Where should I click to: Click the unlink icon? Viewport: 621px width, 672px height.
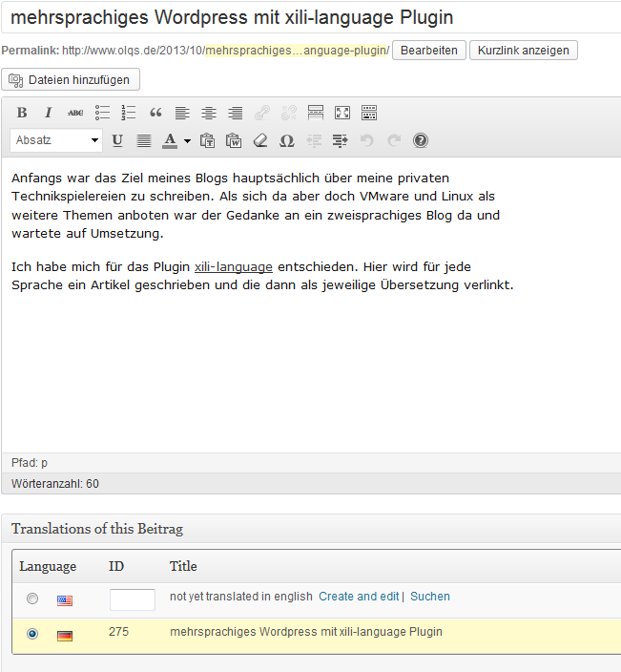[x=289, y=113]
